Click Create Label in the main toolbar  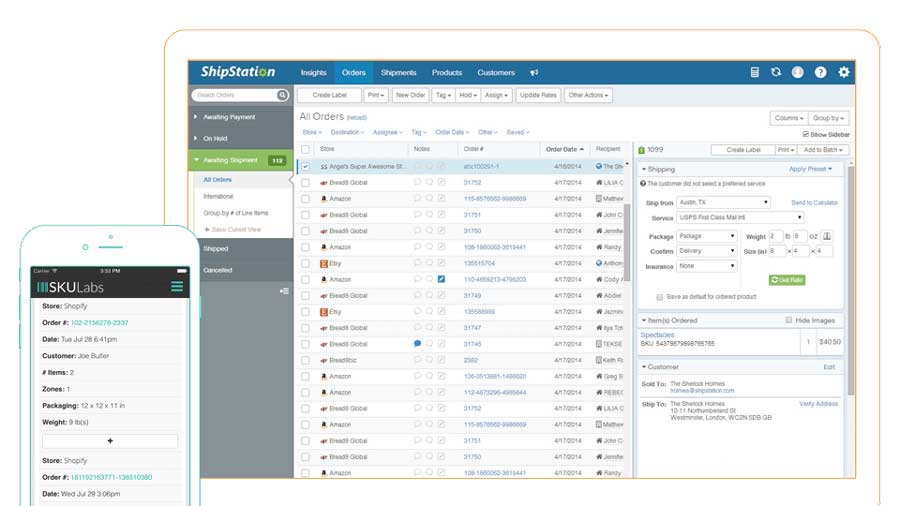[x=329, y=95]
